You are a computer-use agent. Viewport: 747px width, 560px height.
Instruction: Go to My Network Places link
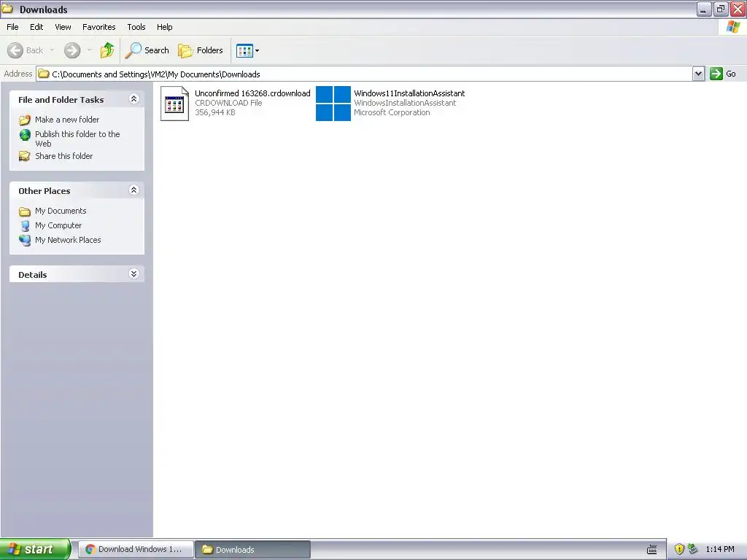tap(68, 240)
